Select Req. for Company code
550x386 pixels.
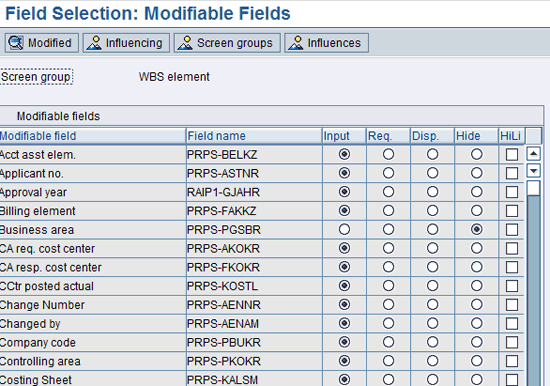point(388,342)
